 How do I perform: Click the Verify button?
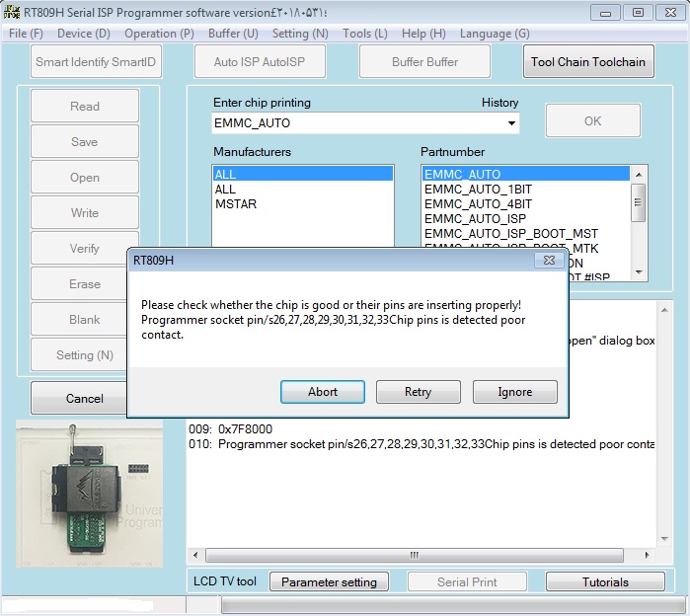85,249
